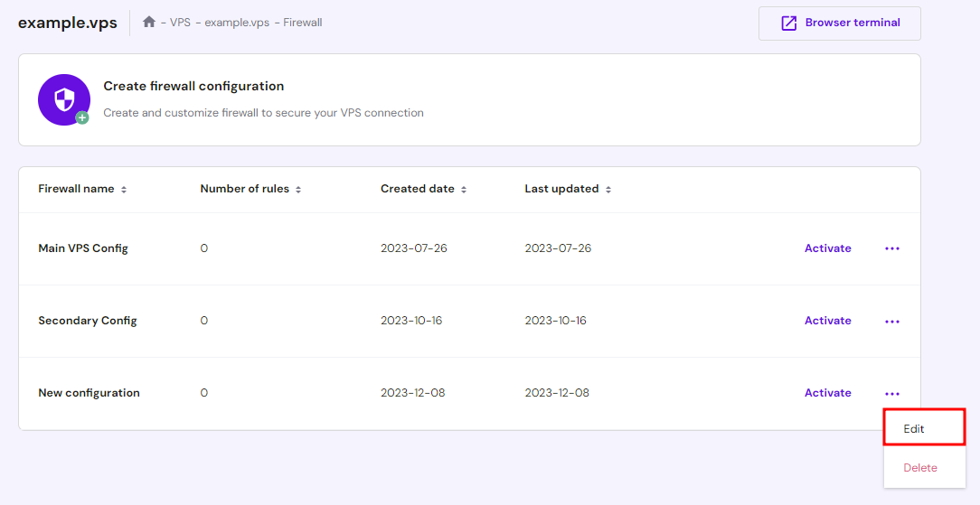Click Create firewall configuration heading

[x=193, y=87]
